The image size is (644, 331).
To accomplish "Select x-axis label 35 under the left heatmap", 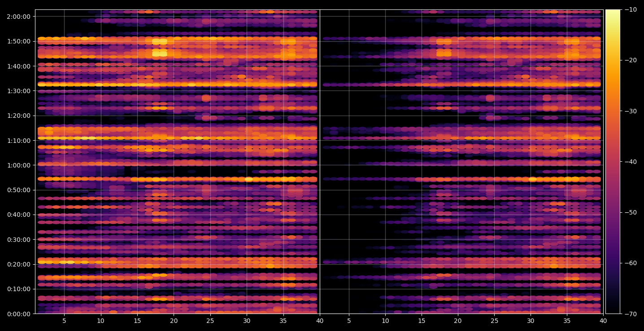I will (283, 321).
